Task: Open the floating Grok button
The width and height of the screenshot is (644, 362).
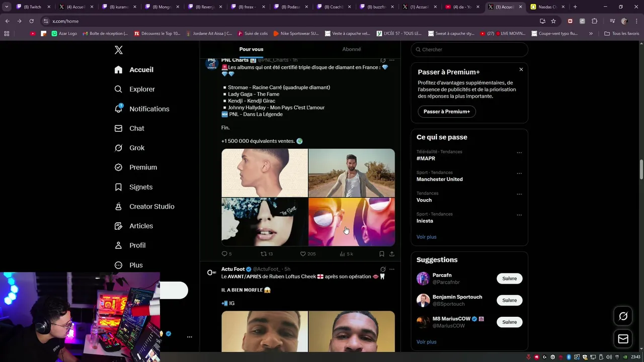Action: click(623, 316)
